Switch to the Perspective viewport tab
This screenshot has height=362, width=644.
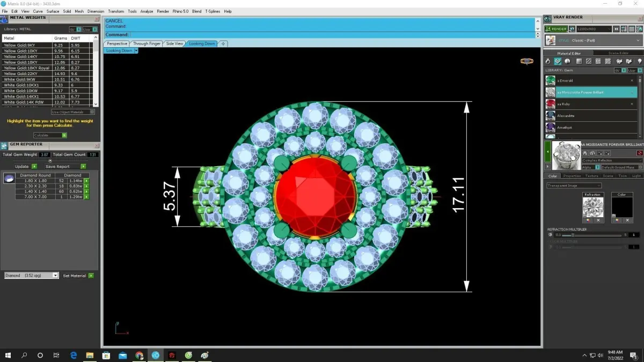(x=116, y=43)
